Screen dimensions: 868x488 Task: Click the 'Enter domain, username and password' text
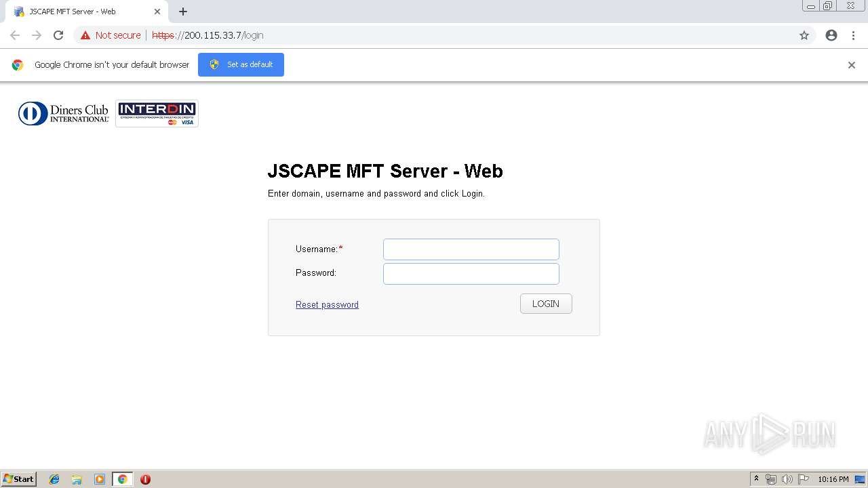[x=376, y=194]
